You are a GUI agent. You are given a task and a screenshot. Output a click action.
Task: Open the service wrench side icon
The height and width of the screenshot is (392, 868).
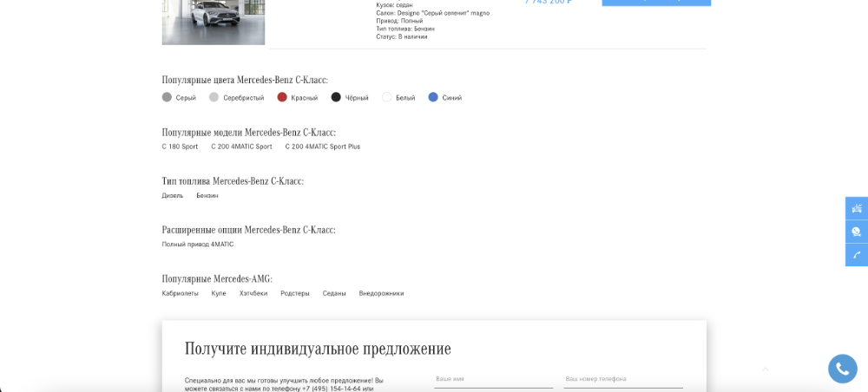[857, 232]
